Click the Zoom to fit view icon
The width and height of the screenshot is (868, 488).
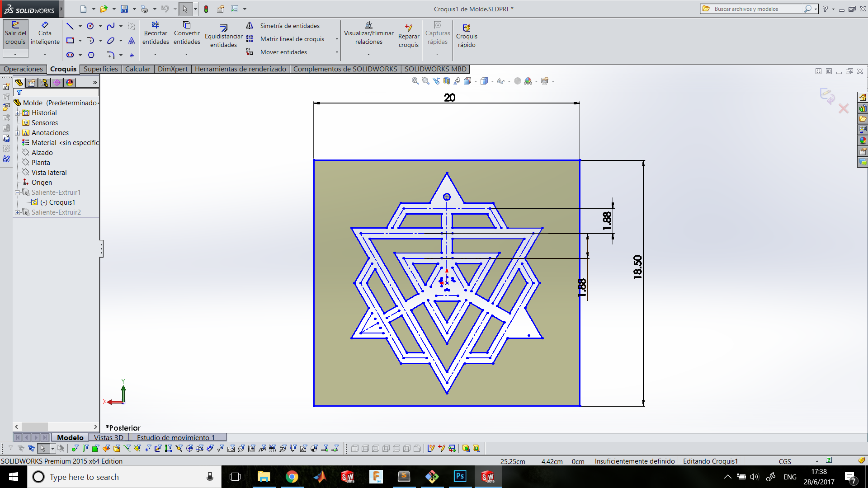tap(415, 81)
